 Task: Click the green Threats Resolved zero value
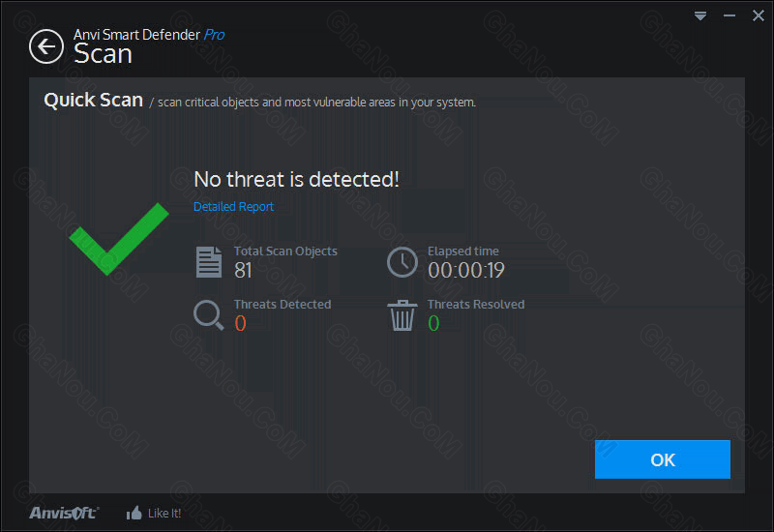pyautogui.click(x=433, y=324)
